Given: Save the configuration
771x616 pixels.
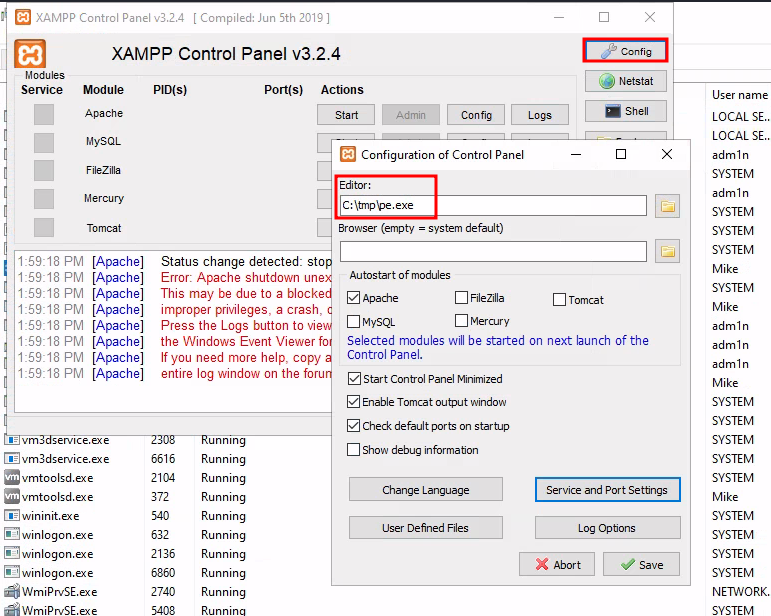Looking at the screenshot, I should (x=641, y=564).
